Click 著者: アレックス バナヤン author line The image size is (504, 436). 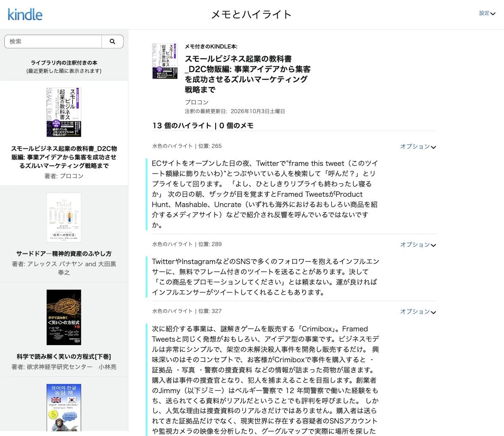tap(64, 268)
